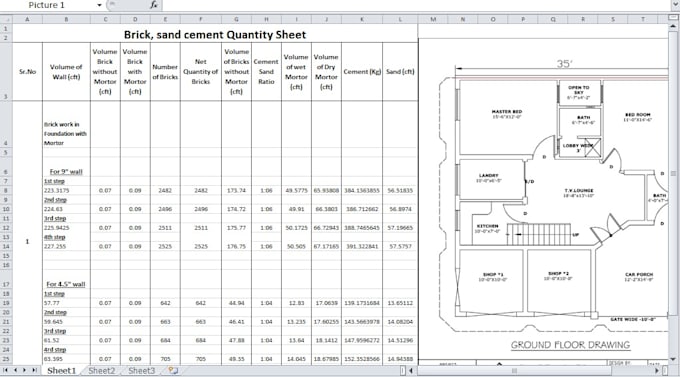Viewport: 680px width, 377px height.
Task: Click cell containing 56.8974
Action: click(x=400, y=209)
